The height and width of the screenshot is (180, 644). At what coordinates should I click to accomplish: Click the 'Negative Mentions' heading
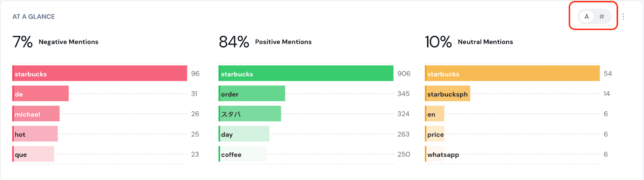[68, 42]
